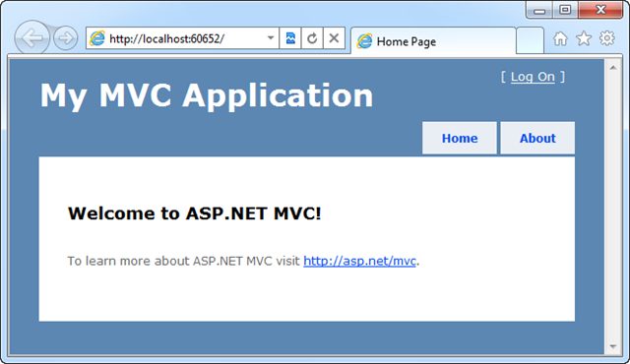Screen dimensions: 630x364
Task: Select the Home Page browser tab
Action: [433, 41]
